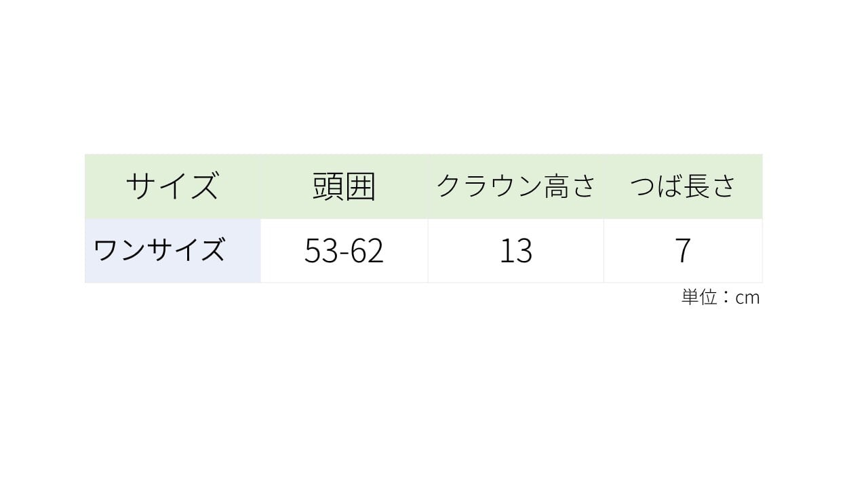Select the ワンサイズ row label cell
This screenshot has height=488, width=868.
click(173, 251)
